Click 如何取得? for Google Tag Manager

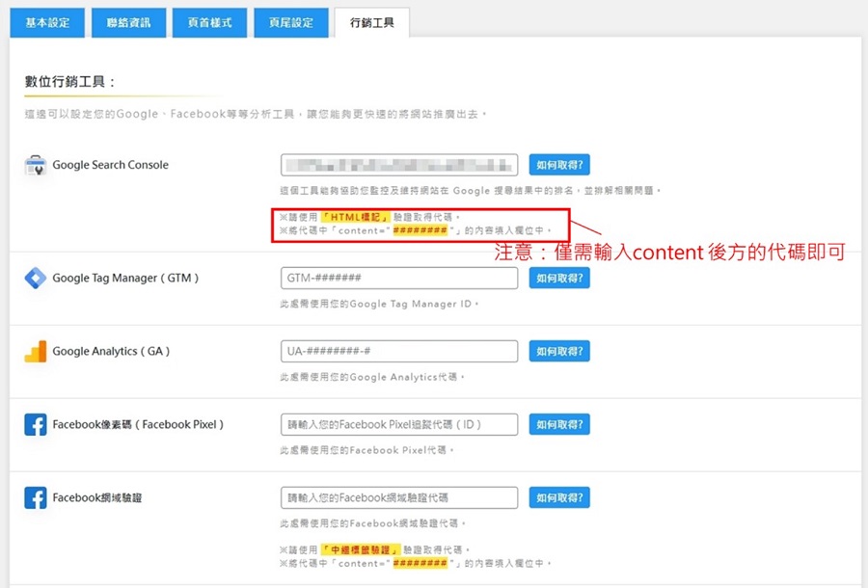tap(559, 278)
